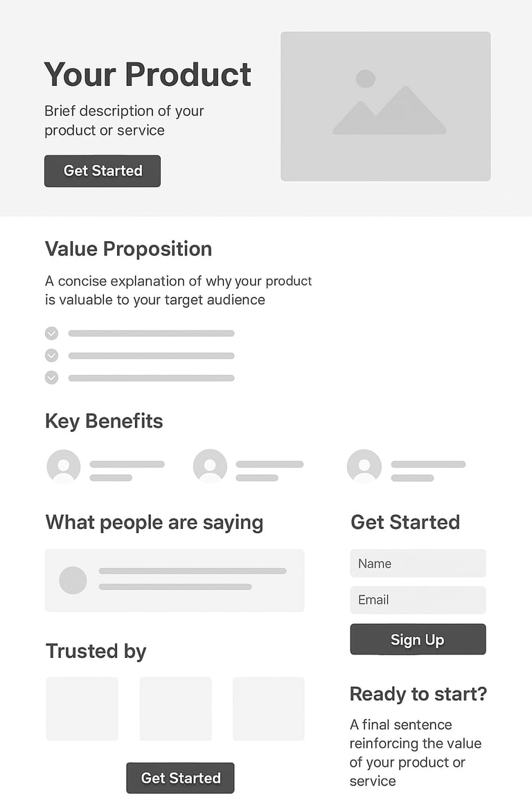Toggle the first Value Proposition checkmark
Image resolution: width=532 pixels, height=809 pixels.
click(51, 333)
